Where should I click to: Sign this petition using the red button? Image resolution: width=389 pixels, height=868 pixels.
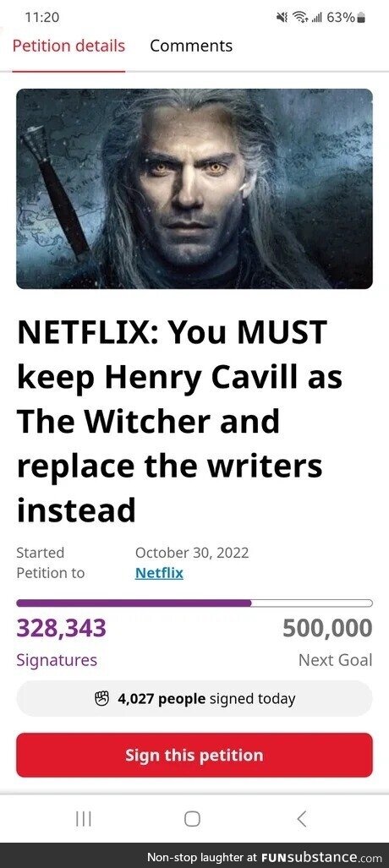click(194, 755)
